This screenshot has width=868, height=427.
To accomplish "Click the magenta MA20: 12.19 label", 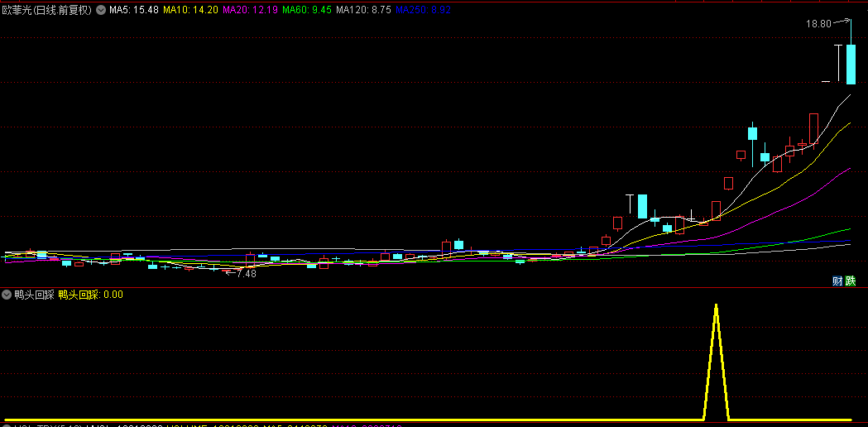I will point(252,9).
